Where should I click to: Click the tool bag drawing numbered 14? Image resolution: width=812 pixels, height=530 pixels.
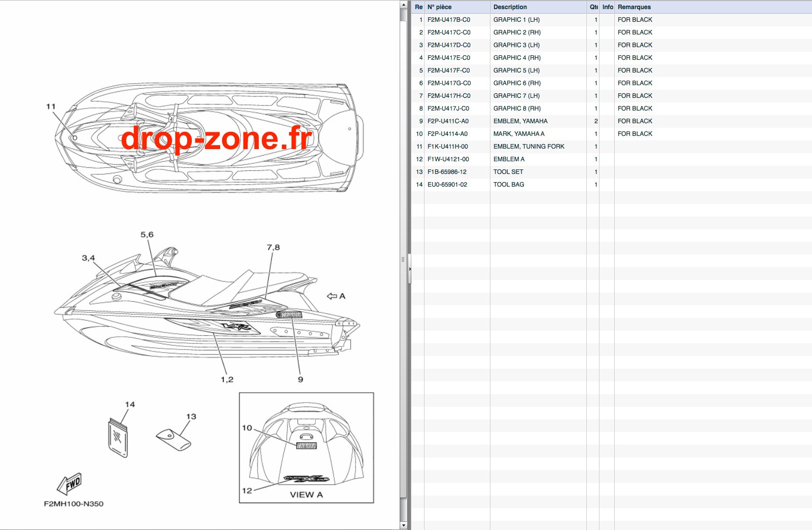click(118, 437)
